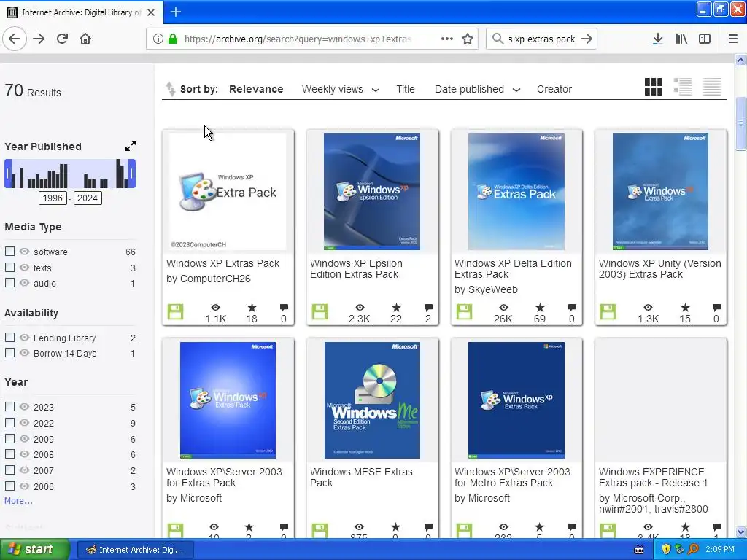Image resolution: width=747 pixels, height=560 pixels.
Task: Submit search with the go arrow in search box
Action: click(x=587, y=39)
